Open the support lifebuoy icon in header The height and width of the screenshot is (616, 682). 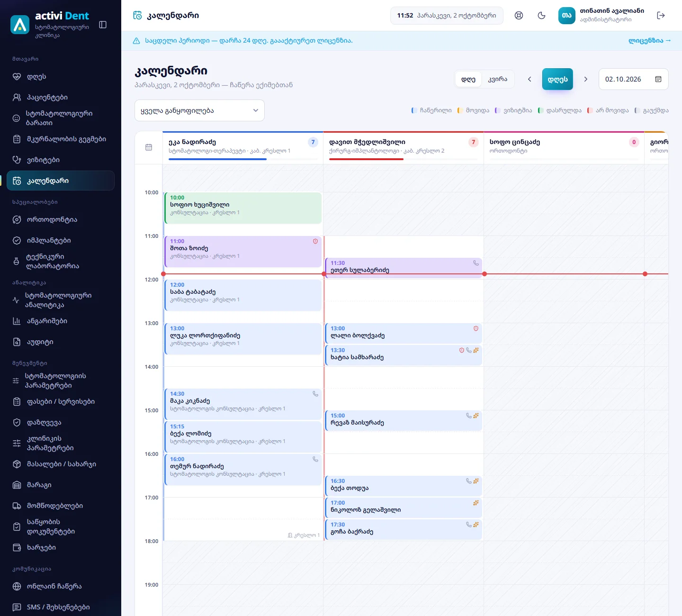point(519,16)
